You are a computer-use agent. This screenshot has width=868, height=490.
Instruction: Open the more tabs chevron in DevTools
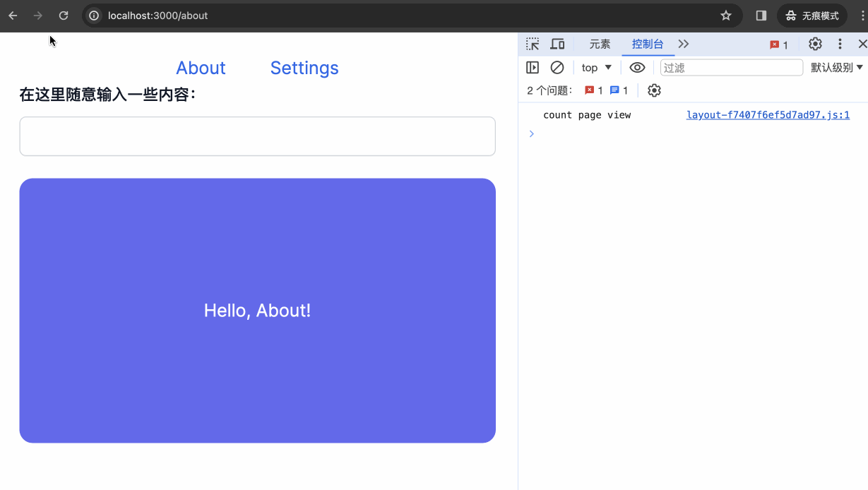pos(683,44)
